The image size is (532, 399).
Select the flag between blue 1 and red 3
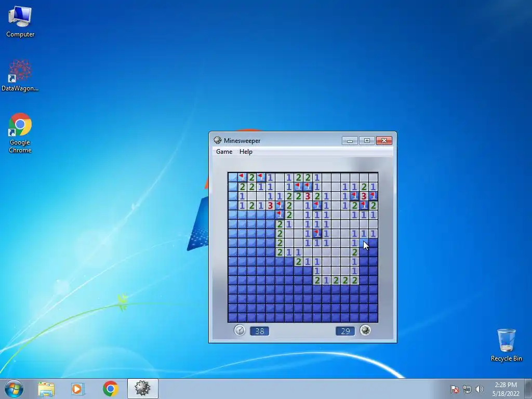(x=354, y=196)
